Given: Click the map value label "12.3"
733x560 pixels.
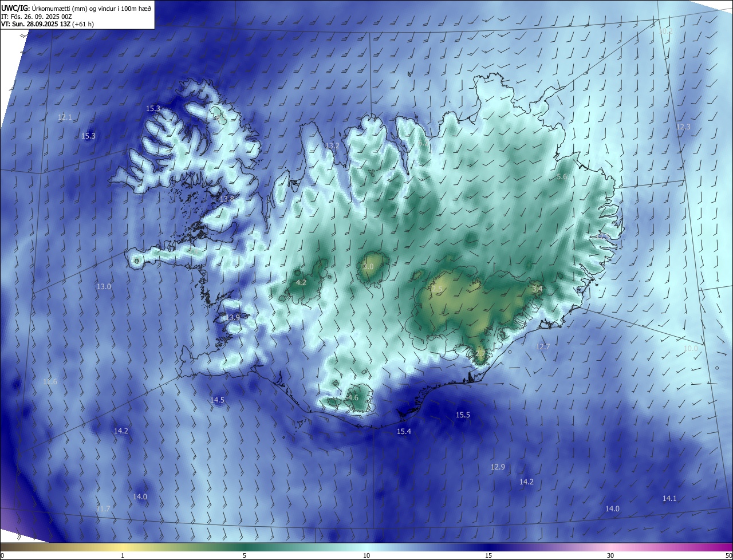Looking at the screenshot, I should coord(683,127).
